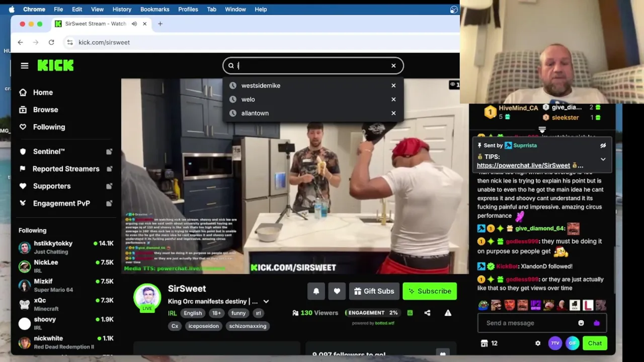The width and height of the screenshot is (644, 362).
Task: Click the Chrome site info icon
Action: tap(70, 42)
